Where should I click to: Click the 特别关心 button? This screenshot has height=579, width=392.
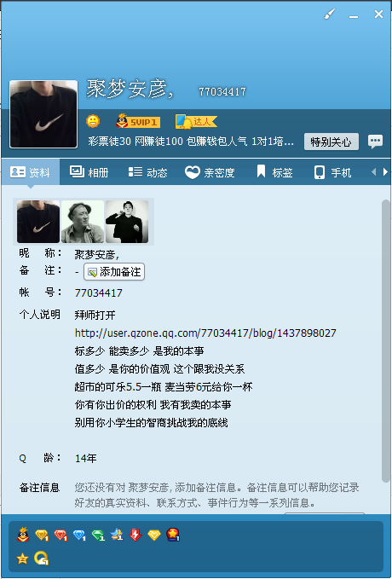click(x=331, y=142)
